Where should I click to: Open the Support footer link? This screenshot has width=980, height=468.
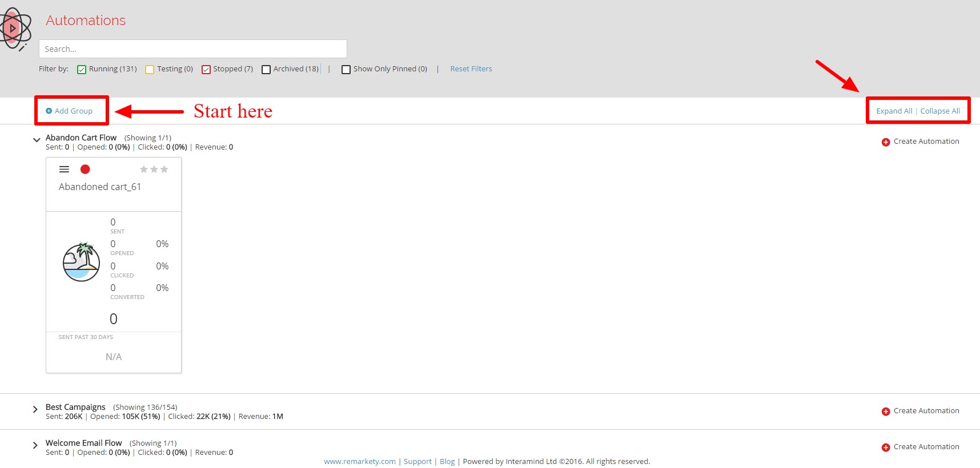tap(417, 462)
